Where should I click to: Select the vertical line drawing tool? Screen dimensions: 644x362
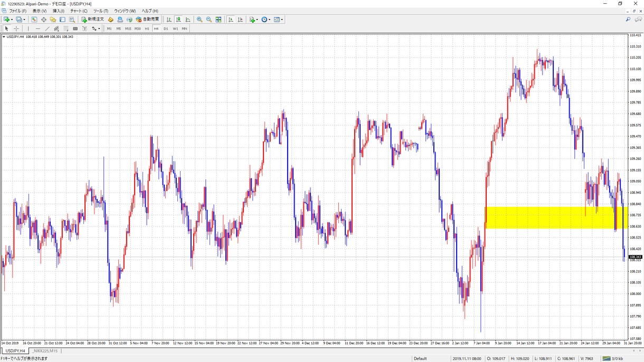[28, 28]
